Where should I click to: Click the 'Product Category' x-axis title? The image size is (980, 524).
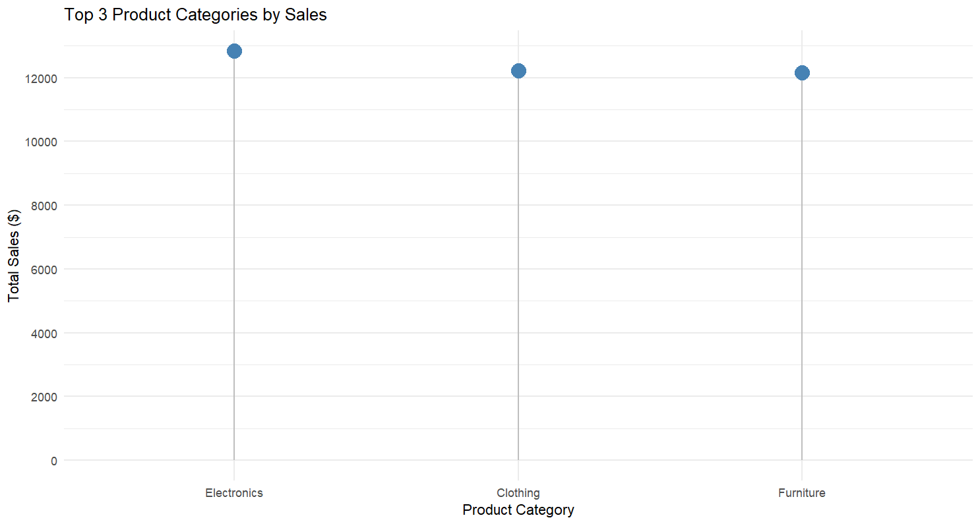518,510
